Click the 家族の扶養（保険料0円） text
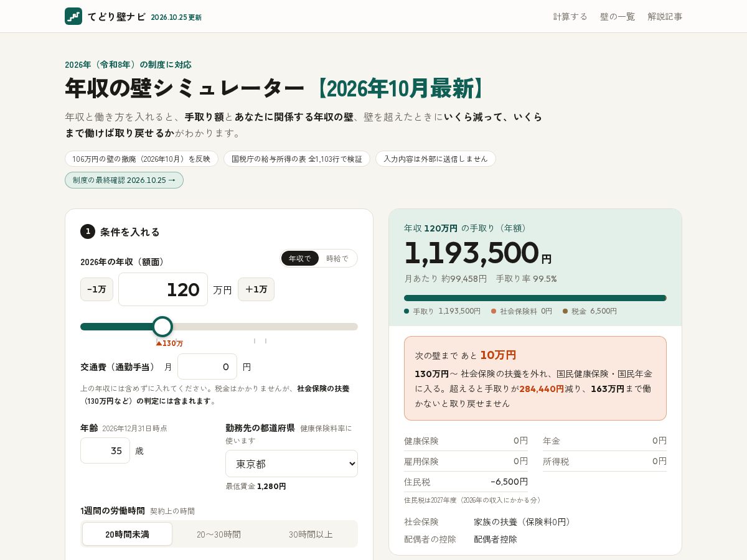The height and width of the screenshot is (560, 747). click(x=523, y=521)
